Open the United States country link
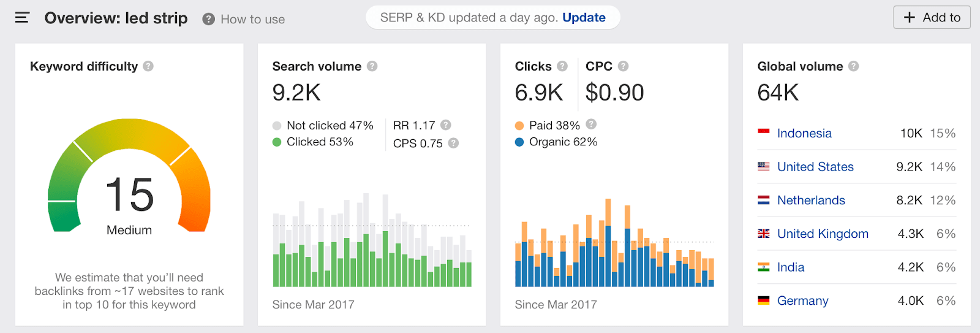The image size is (980, 333). tap(815, 167)
